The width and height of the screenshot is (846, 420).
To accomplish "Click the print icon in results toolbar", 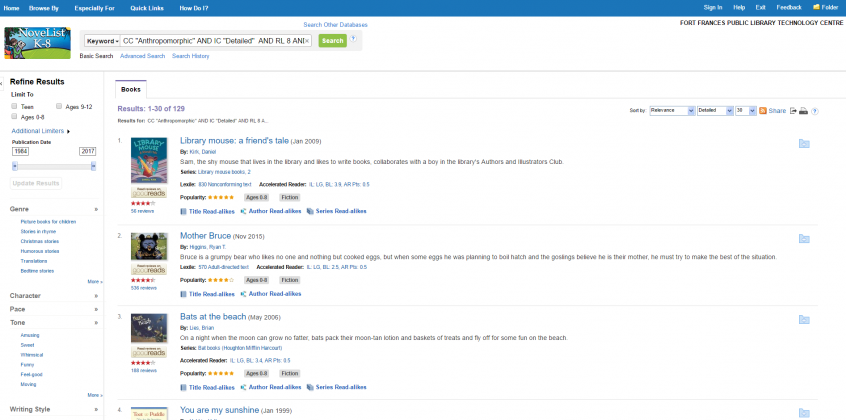I will point(802,111).
